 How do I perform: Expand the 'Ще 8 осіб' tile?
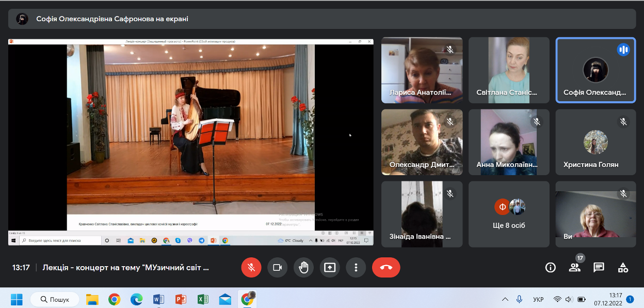click(508, 214)
